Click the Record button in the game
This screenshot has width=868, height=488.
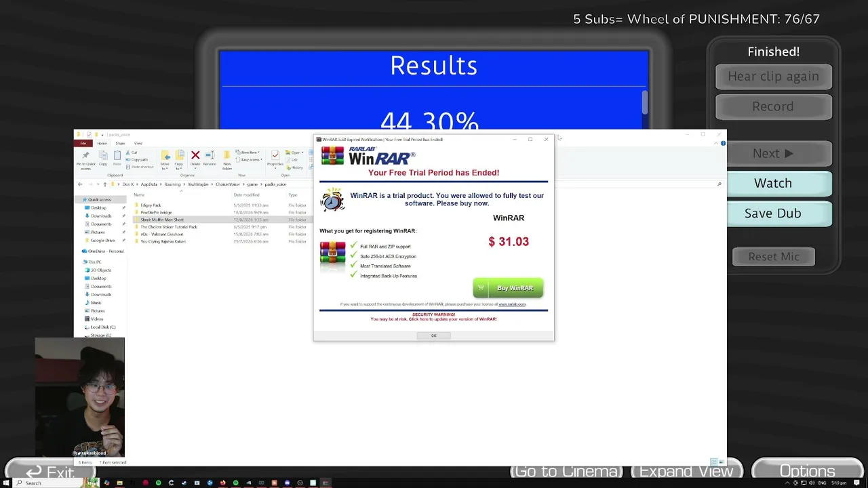tap(773, 106)
